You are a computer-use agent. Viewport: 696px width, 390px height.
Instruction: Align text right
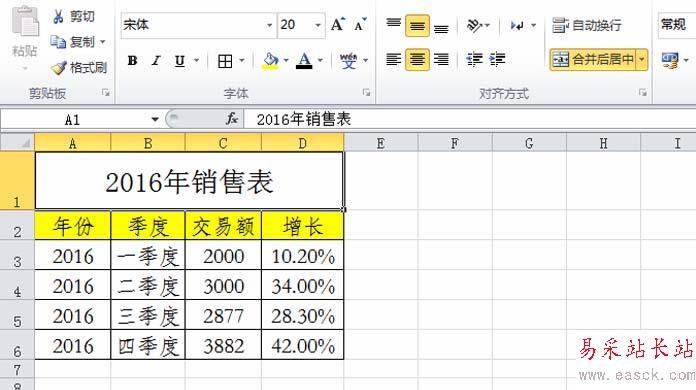tap(441, 59)
